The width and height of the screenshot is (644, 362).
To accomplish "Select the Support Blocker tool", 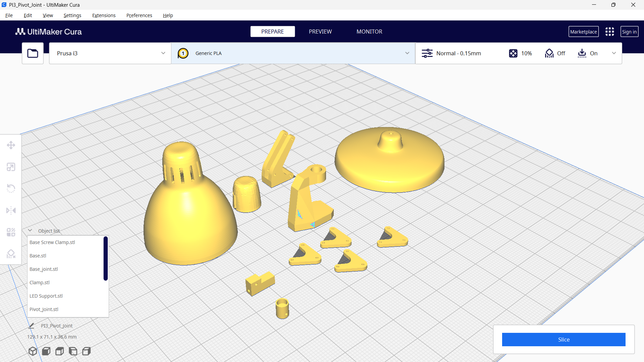I will pyautogui.click(x=11, y=254).
